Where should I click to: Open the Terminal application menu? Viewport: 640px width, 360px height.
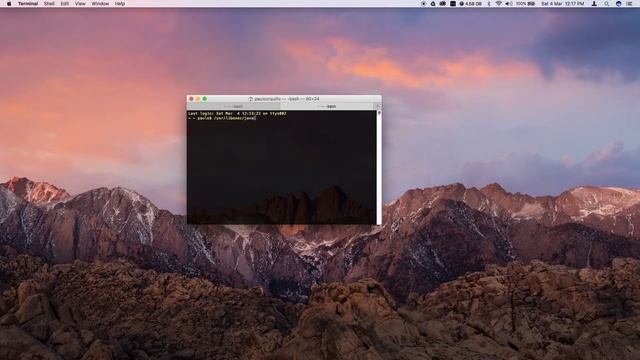[28, 4]
